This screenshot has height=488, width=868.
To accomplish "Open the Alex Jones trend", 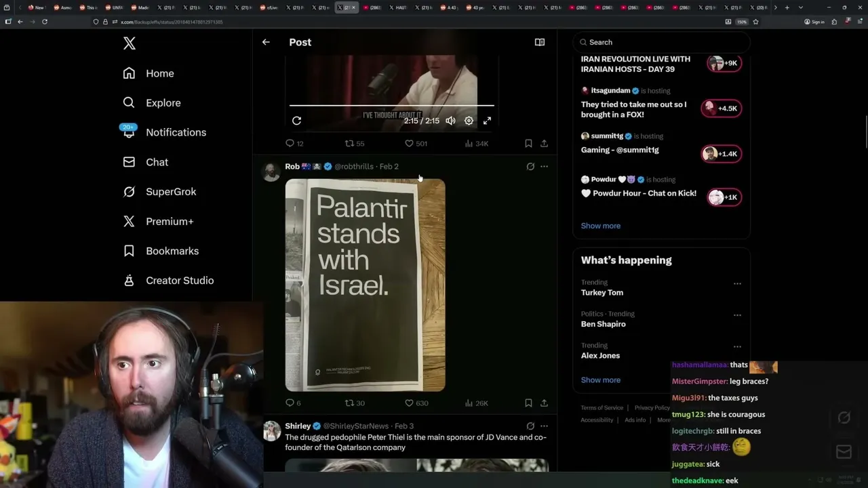I will [x=600, y=356].
